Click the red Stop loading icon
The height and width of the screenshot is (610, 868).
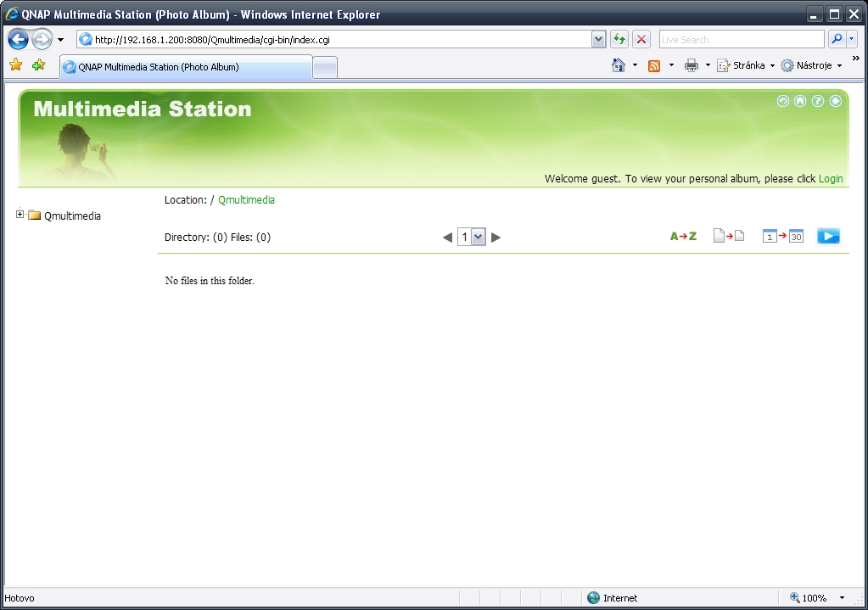click(x=641, y=40)
